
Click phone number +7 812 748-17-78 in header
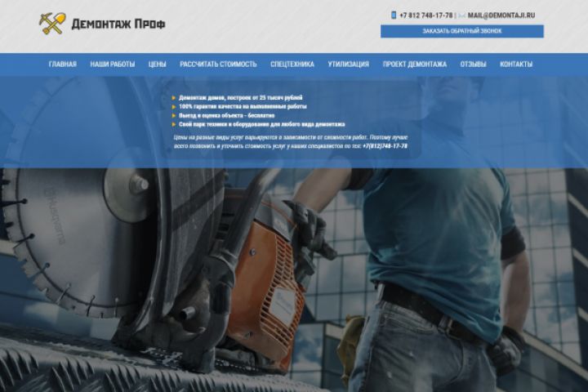click(426, 16)
